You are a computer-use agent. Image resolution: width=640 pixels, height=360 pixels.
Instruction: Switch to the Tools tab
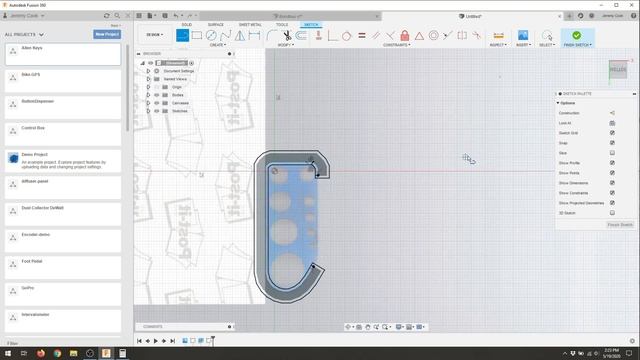(x=282, y=25)
